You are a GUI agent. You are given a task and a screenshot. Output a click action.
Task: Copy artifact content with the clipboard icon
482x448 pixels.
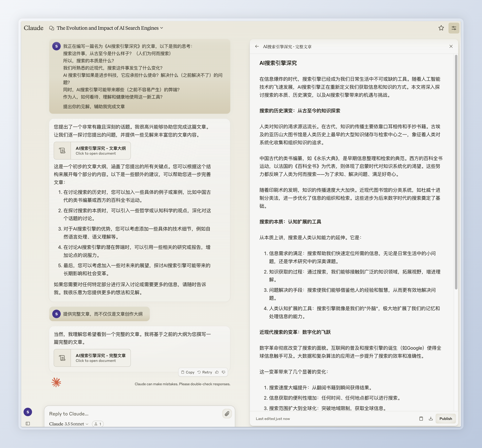click(x=421, y=419)
